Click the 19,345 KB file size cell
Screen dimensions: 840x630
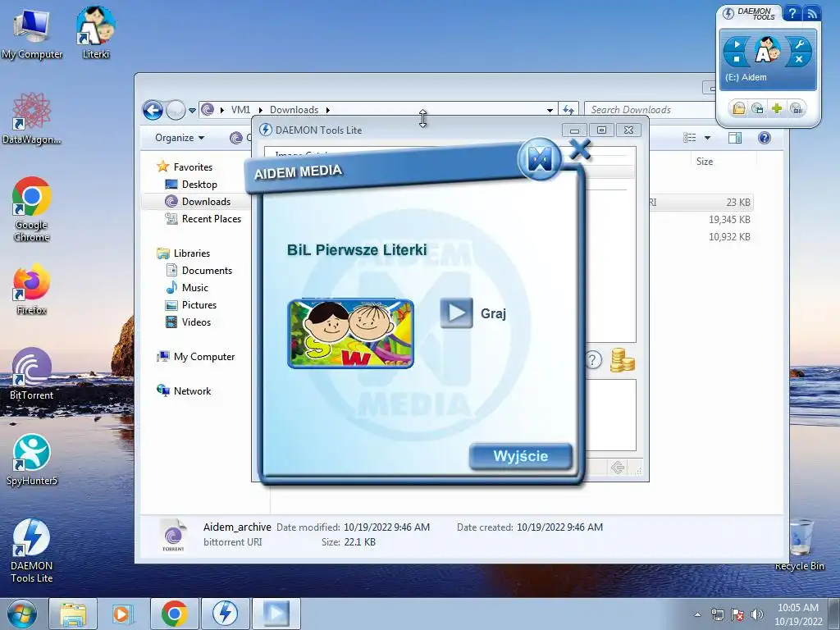coord(729,220)
